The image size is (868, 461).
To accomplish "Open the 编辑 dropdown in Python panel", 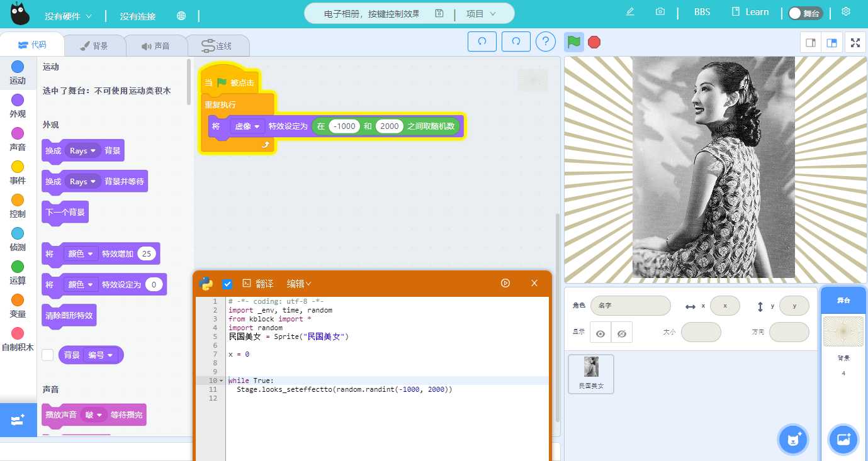I will [299, 284].
